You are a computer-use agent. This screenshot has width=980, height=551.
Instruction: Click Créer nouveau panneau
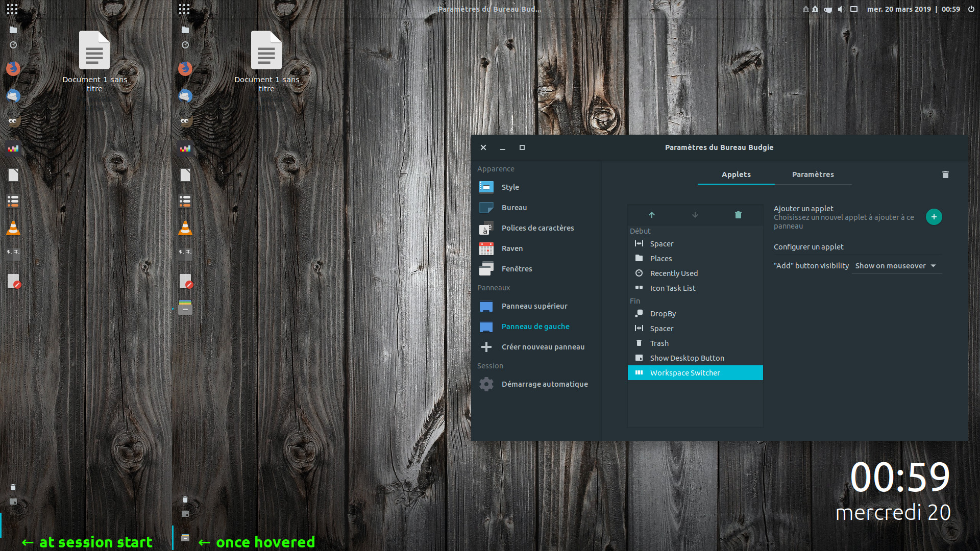tap(543, 346)
